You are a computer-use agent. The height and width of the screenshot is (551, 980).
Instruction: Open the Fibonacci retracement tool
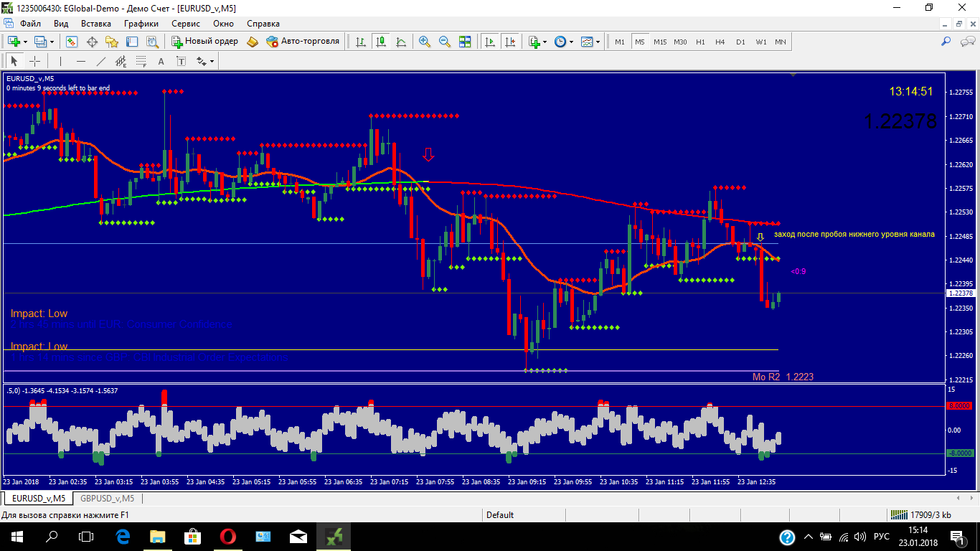point(141,61)
